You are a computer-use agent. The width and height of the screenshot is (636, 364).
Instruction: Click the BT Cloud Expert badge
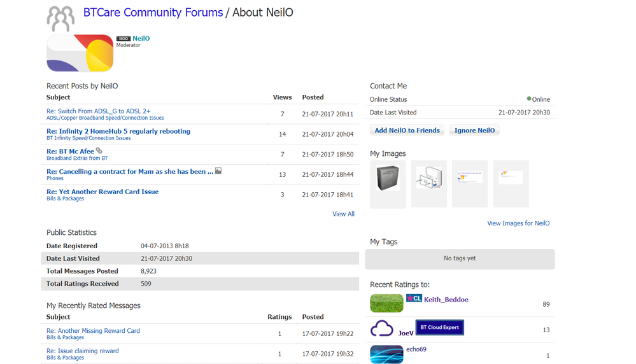pos(440,327)
